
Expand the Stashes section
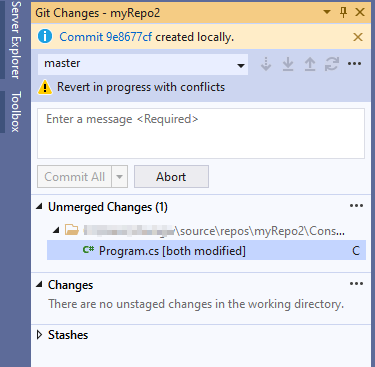(x=39, y=335)
